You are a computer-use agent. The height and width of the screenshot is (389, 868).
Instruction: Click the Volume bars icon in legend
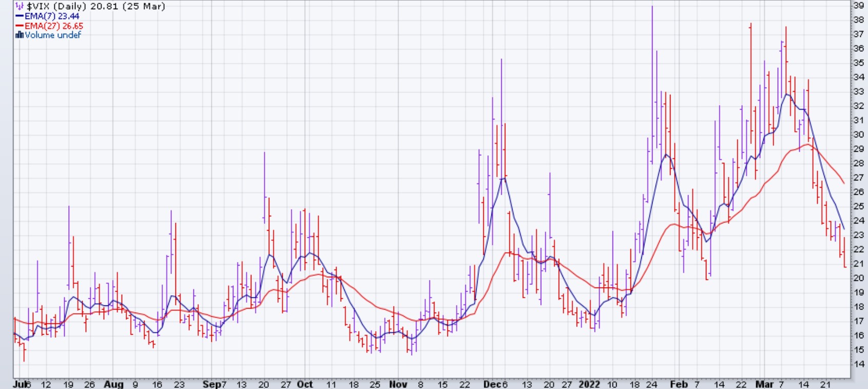(x=19, y=35)
